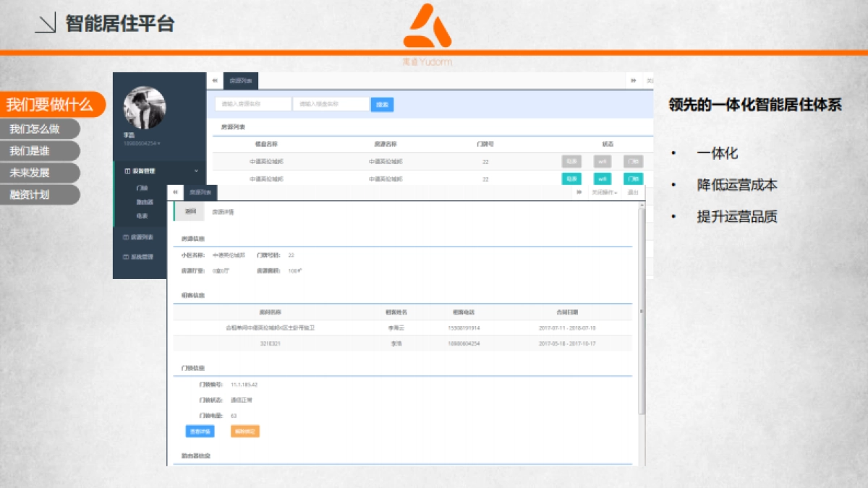Screen dimensions: 868x488
Task: Open the 关闭操作 dropdown
Action: pyautogui.click(x=605, y=193)
